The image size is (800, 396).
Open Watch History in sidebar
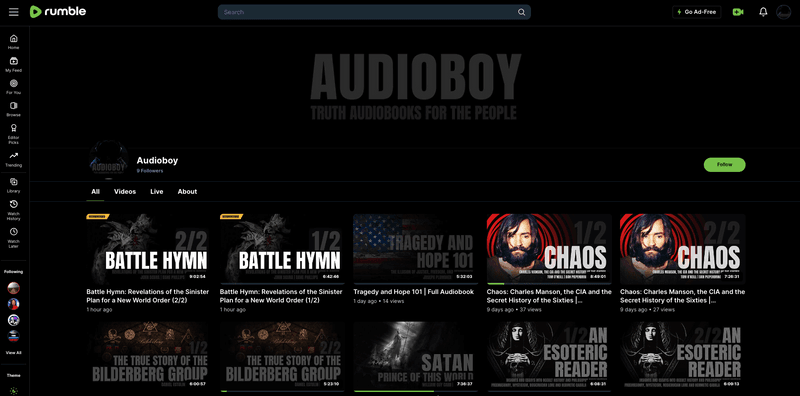tap(14, 210)
